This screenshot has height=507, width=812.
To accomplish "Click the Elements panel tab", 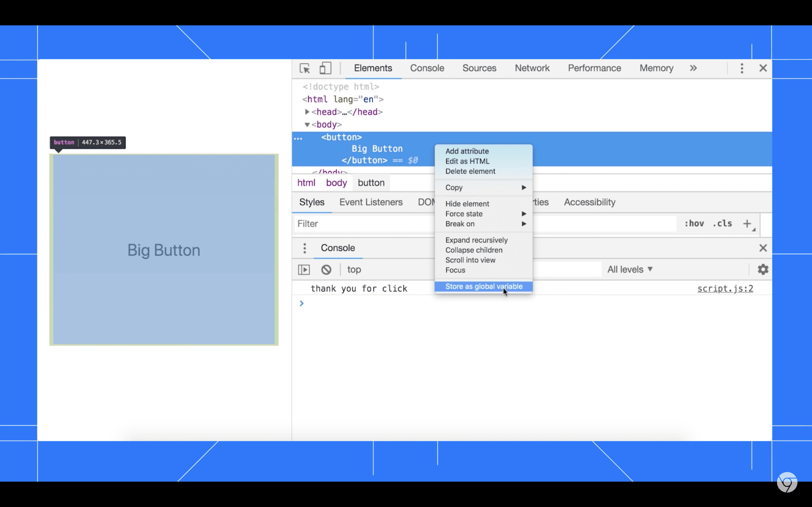I will click(373, 68).
